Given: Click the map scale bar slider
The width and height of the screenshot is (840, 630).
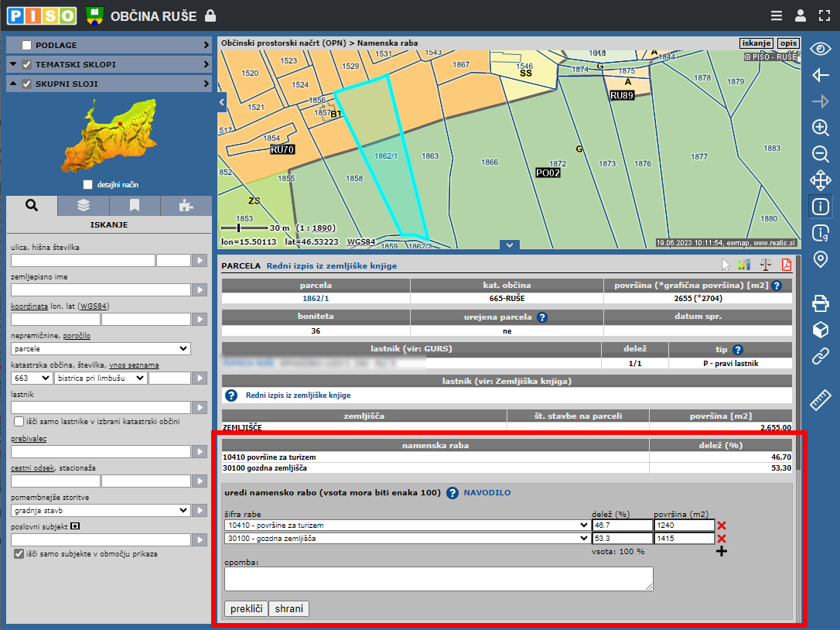Looking at the screenshot, I should pyautogui.click(x=239, y=228).
